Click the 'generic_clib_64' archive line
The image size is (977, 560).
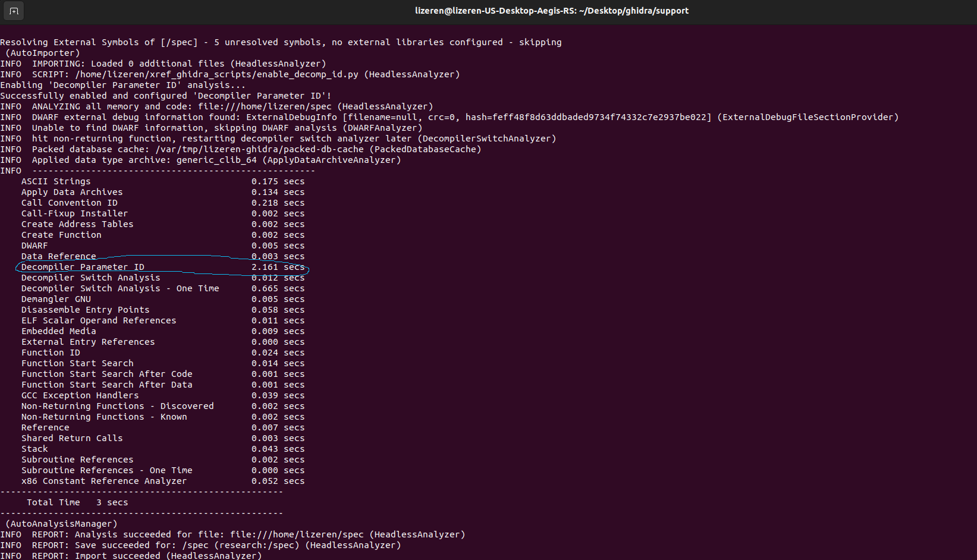tap(200, 160)
